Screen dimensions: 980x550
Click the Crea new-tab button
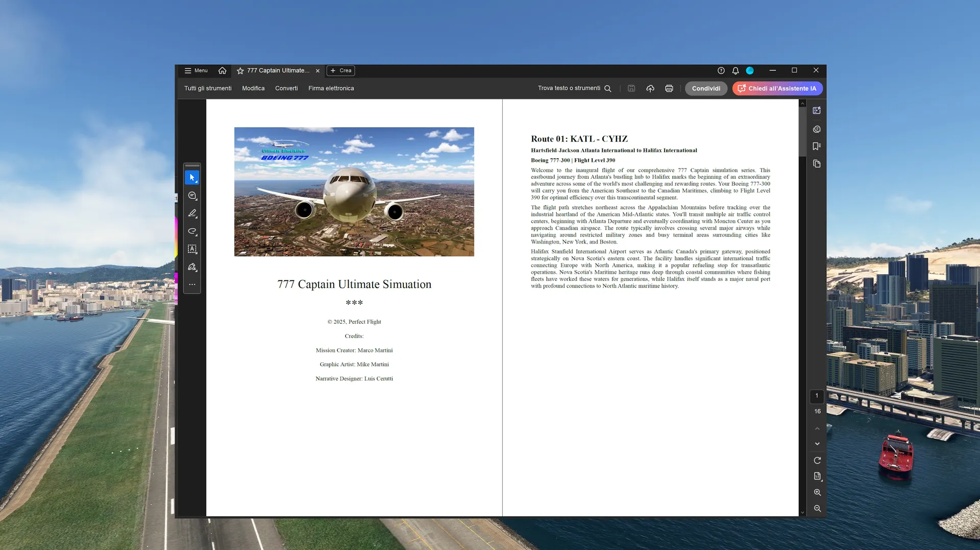click(341, 70)
